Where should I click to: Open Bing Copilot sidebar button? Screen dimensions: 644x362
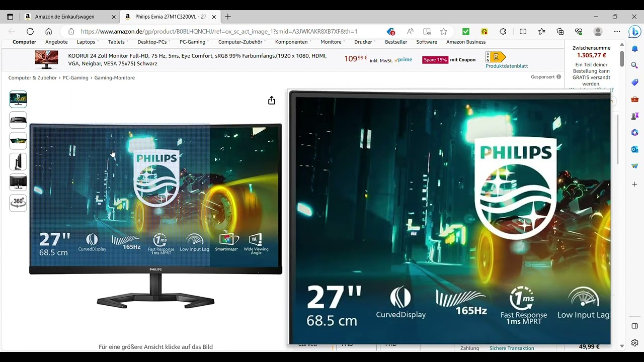click(634, 32)
